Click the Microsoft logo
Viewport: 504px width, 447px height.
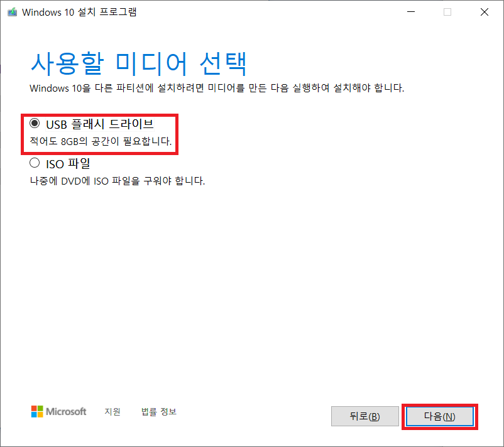point(58,411)
